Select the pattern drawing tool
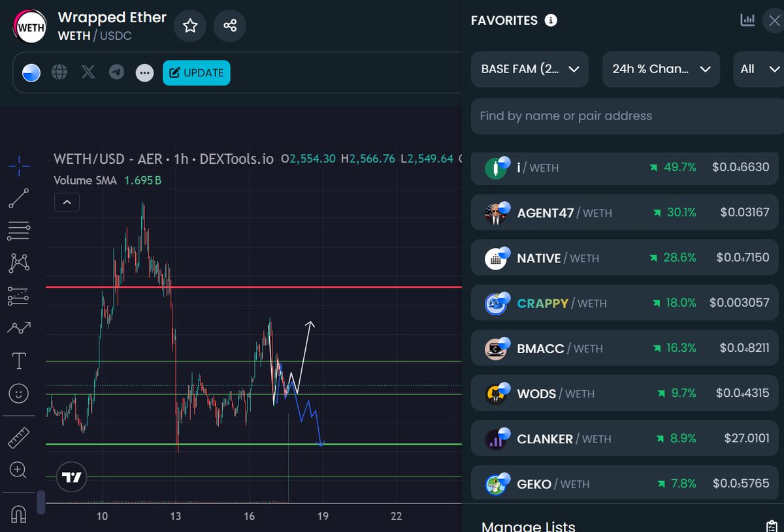Viewport: 784px width, 532px height. coord(19,263)
